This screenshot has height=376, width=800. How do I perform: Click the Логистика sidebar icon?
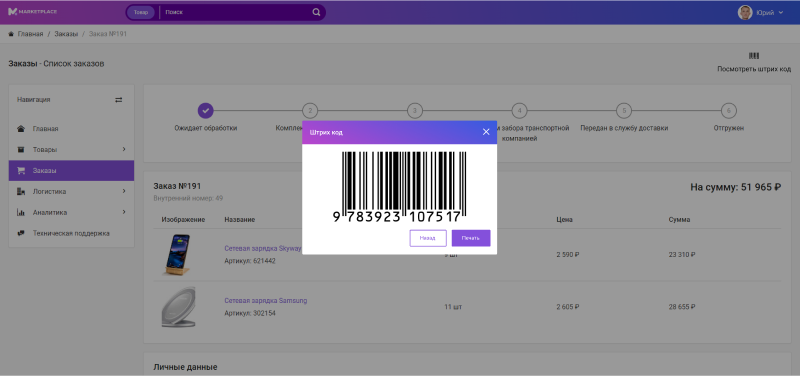tap(21, 191)
